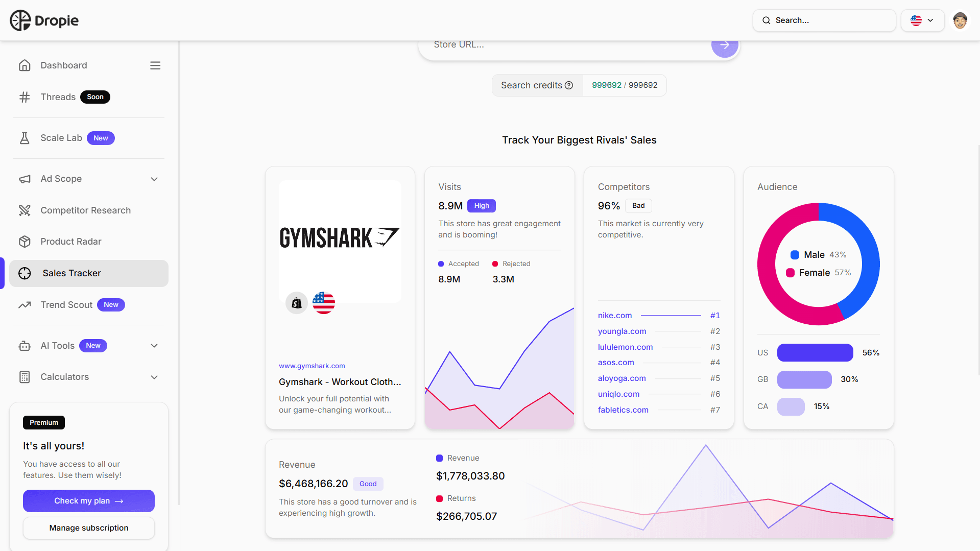Click the US flag icon on Gymshark card
This screenshot has width=980, height=551.
coord(324,303)
